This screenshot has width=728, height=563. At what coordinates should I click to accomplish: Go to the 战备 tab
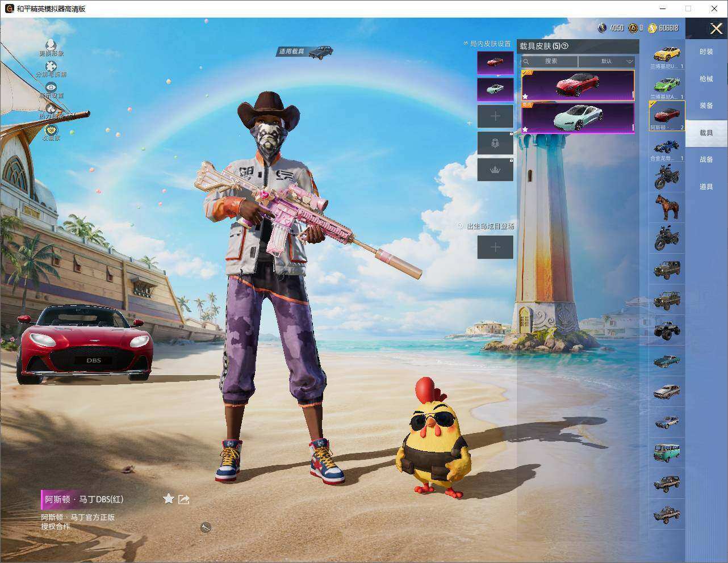tap(706, 159)
